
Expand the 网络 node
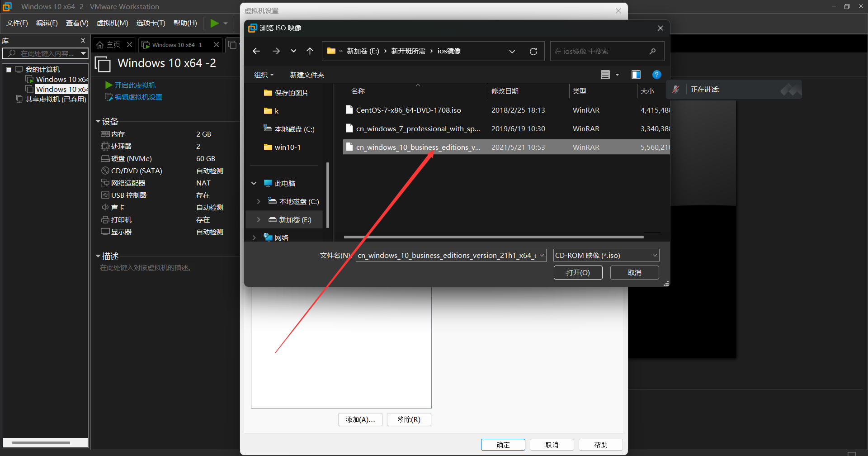(254, 237)
